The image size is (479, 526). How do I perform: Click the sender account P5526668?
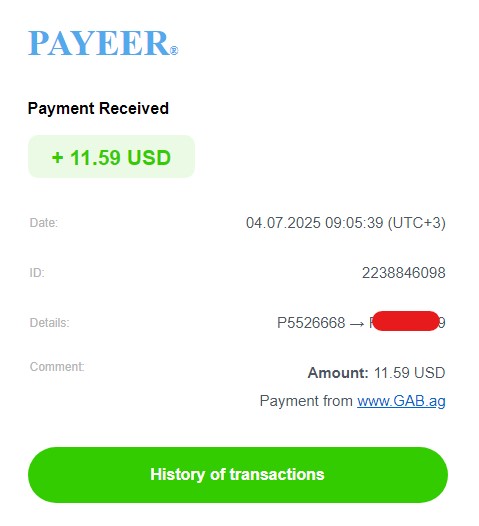point(311,323)
